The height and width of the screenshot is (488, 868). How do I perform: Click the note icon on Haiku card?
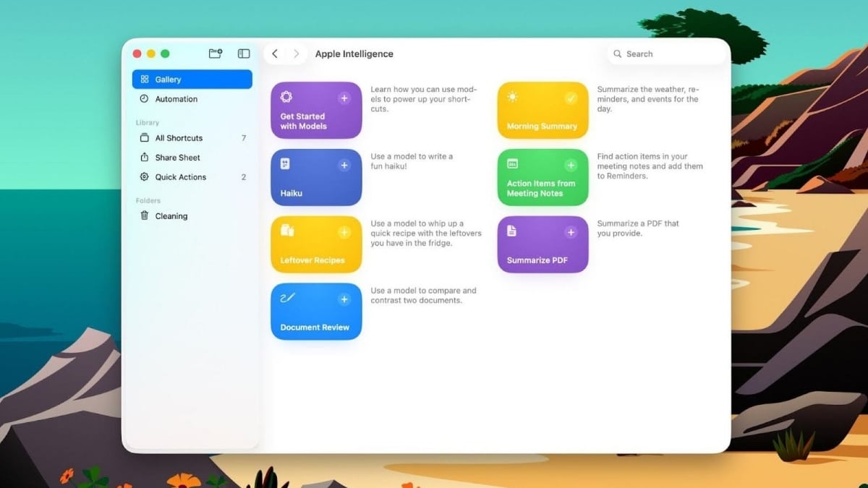click(x=285, y=164)
